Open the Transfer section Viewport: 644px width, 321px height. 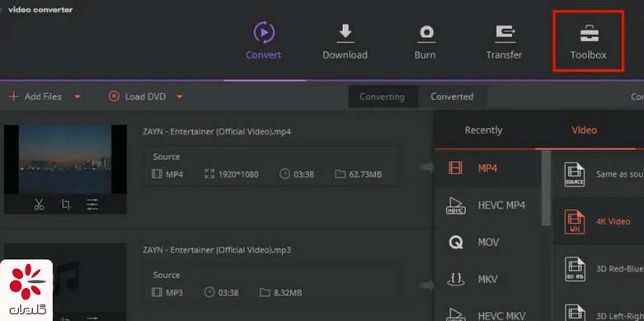point(505,41)
